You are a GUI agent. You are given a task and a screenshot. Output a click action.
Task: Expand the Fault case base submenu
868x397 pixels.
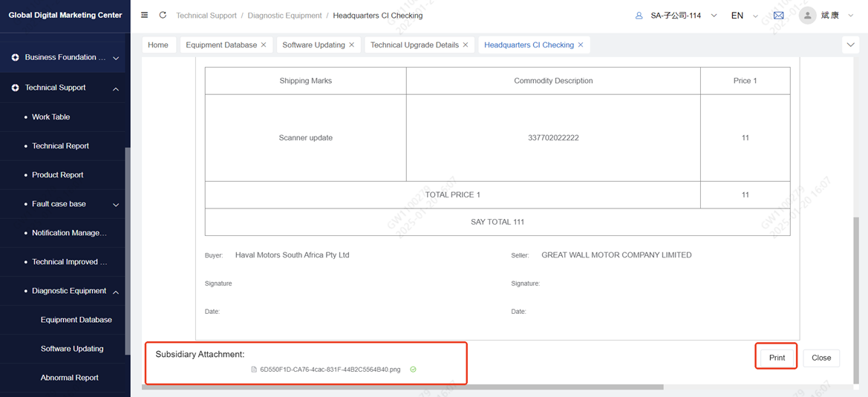[116, 205]
